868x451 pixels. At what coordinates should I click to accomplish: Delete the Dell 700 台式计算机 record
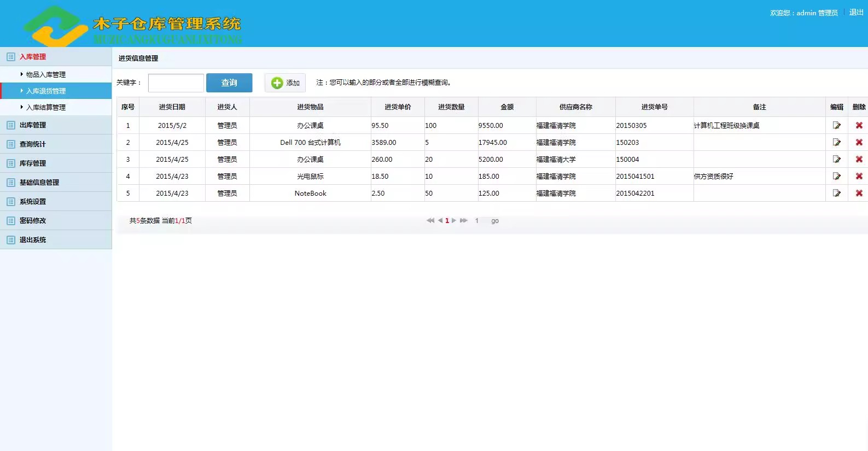click(859, 142)
